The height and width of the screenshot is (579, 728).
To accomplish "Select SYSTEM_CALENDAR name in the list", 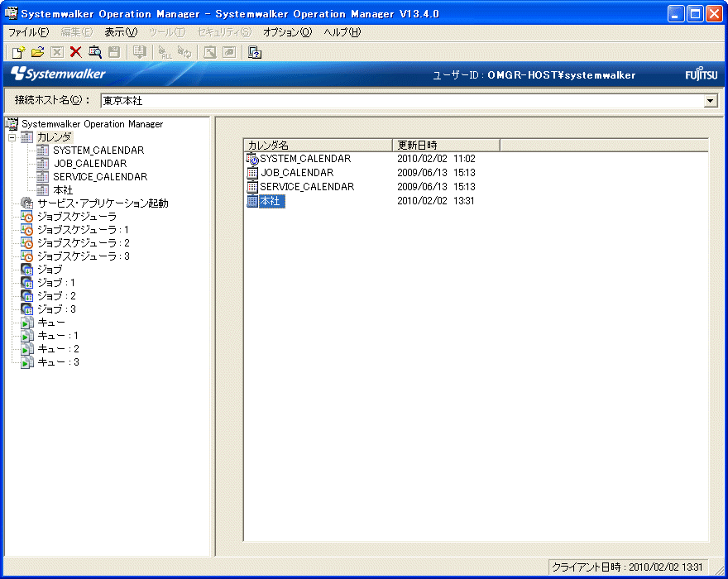I will (x=305, y=159).
